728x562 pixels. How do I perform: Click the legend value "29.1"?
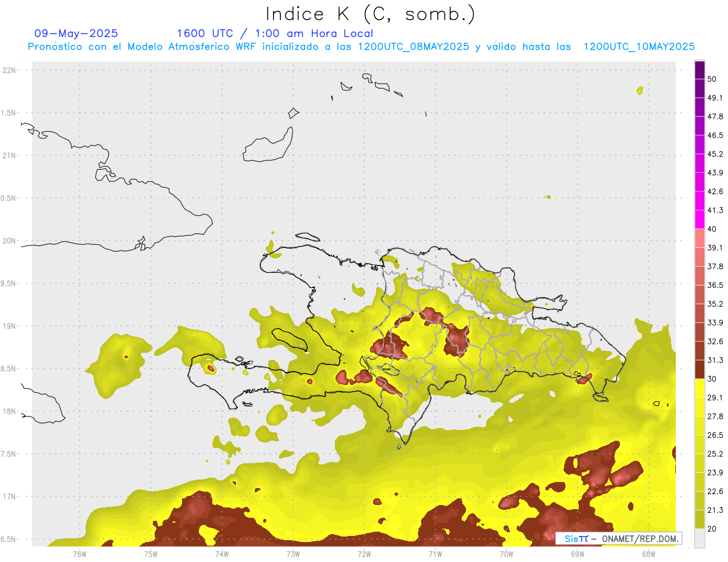[716, 398]
